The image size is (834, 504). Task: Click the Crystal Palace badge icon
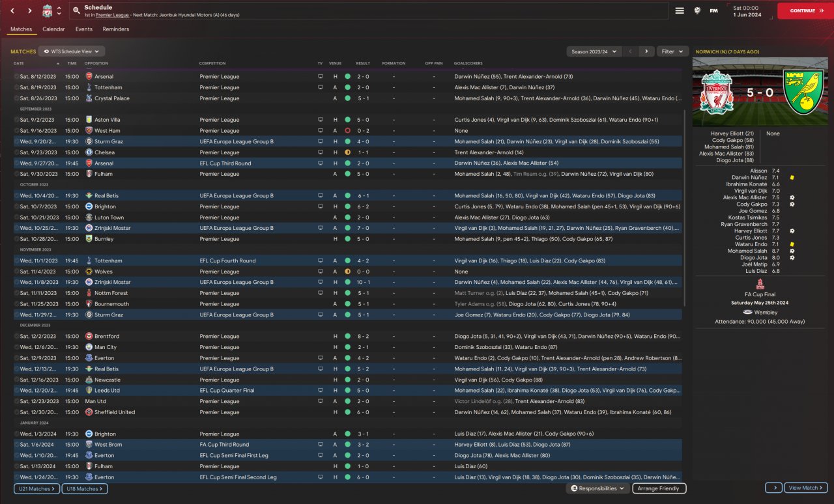click(89, 98)
